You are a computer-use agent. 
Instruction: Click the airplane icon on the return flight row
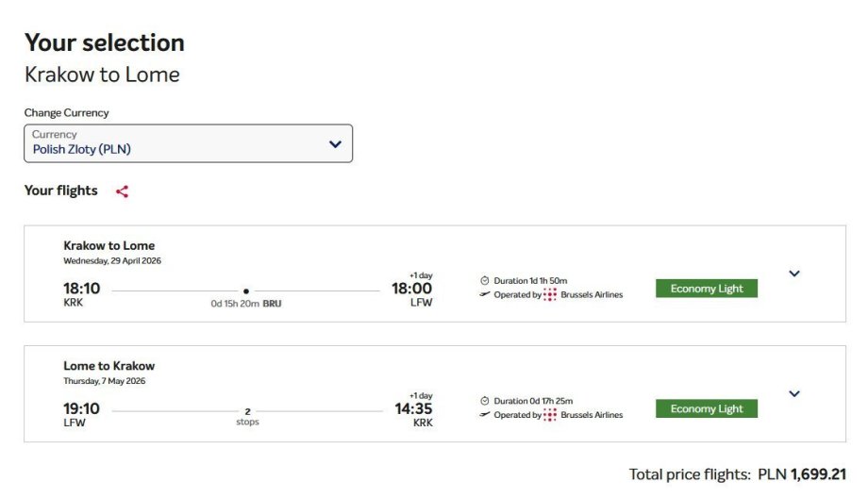click(x=485, y=415)
